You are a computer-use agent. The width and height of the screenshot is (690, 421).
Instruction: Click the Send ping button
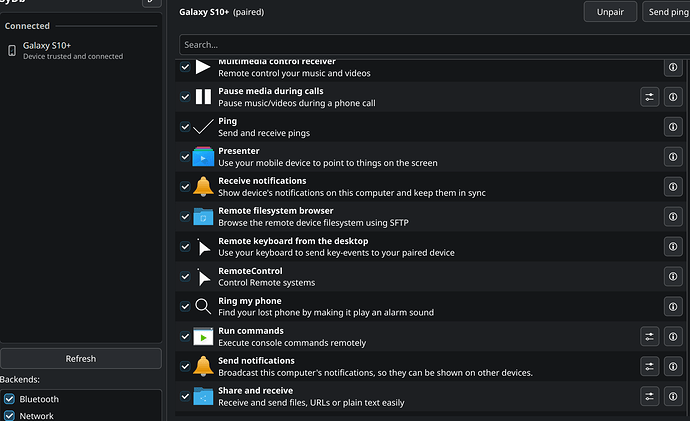(x=666, y=12)
